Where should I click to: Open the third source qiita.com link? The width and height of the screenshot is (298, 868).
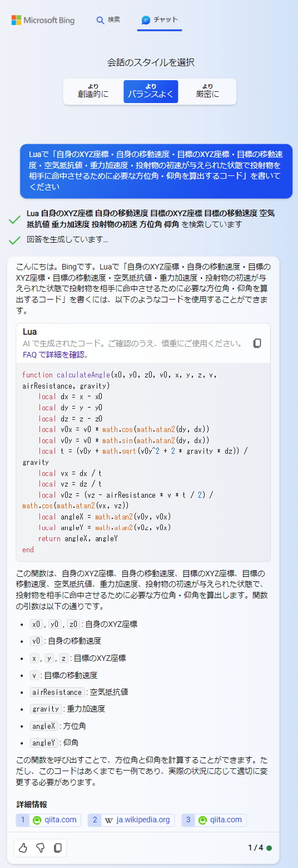point(214,820)
